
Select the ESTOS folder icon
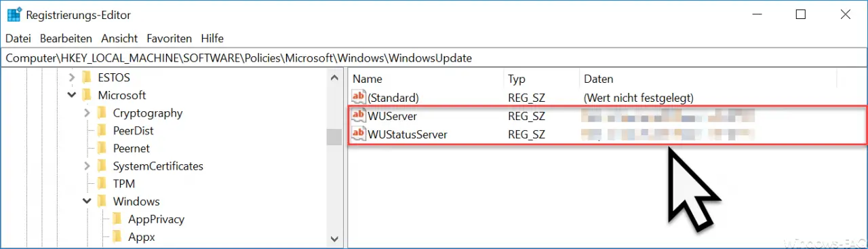point(86,77)
